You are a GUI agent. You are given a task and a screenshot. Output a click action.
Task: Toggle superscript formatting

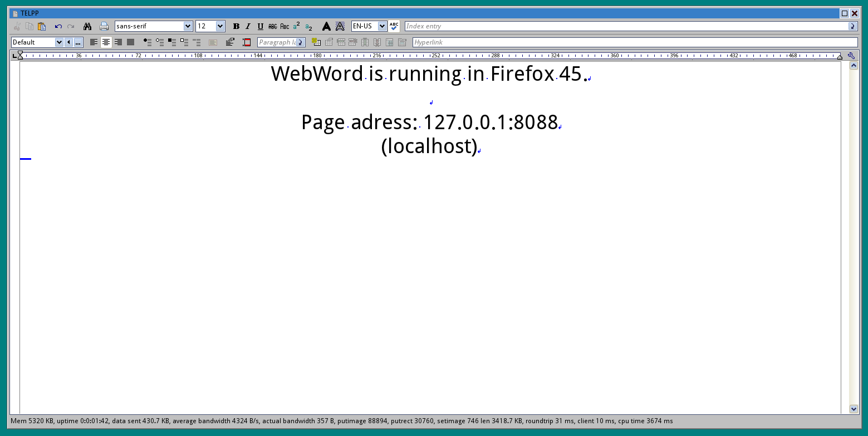coord(297,26)
